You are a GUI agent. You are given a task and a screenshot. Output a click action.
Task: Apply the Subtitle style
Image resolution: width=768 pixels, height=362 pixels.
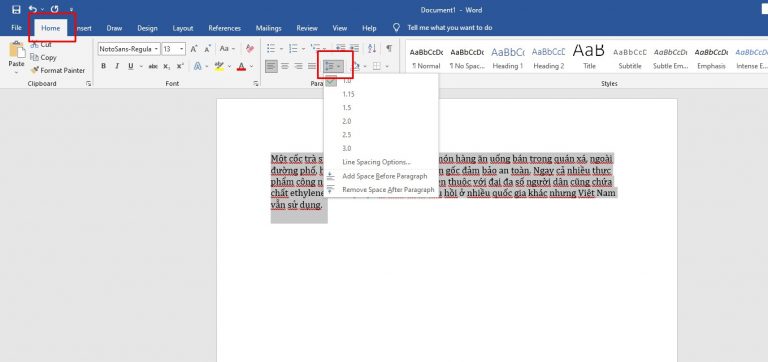[630, 58]
